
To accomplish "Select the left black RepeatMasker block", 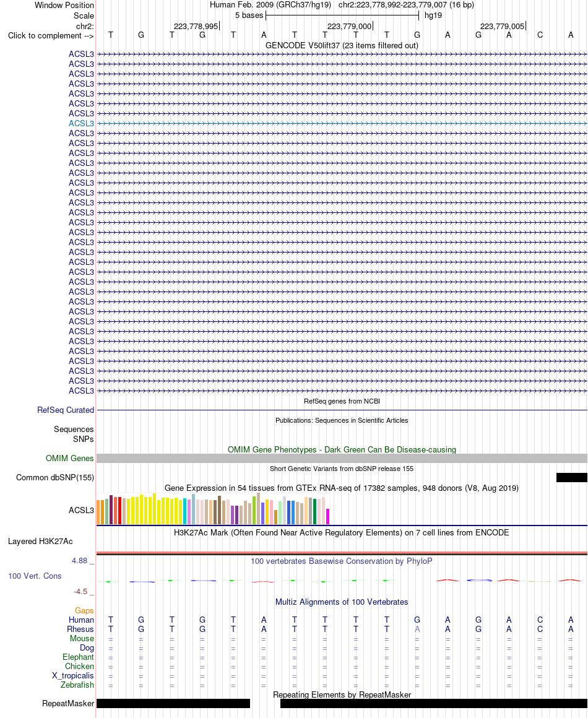I will (173, 703).
